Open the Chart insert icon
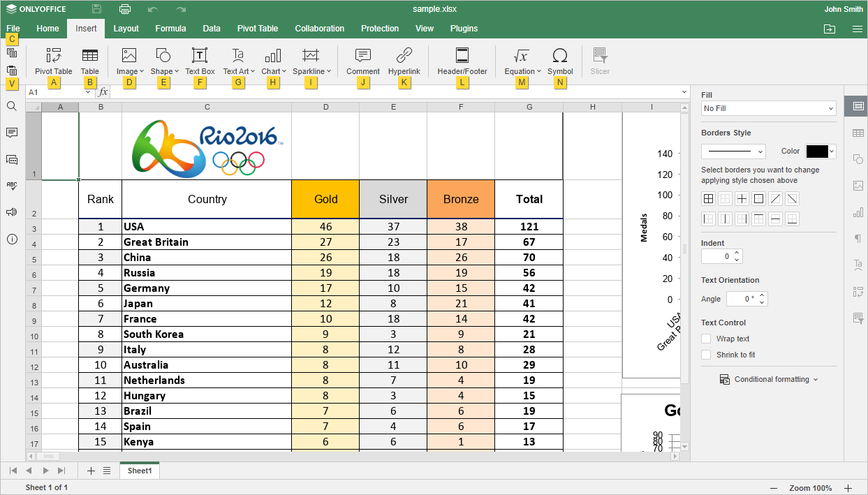 [x=273, y=56]
